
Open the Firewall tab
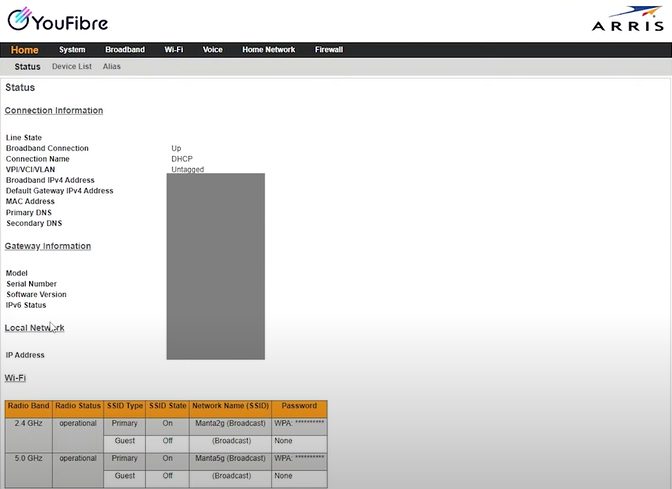[x=329, y=50]
